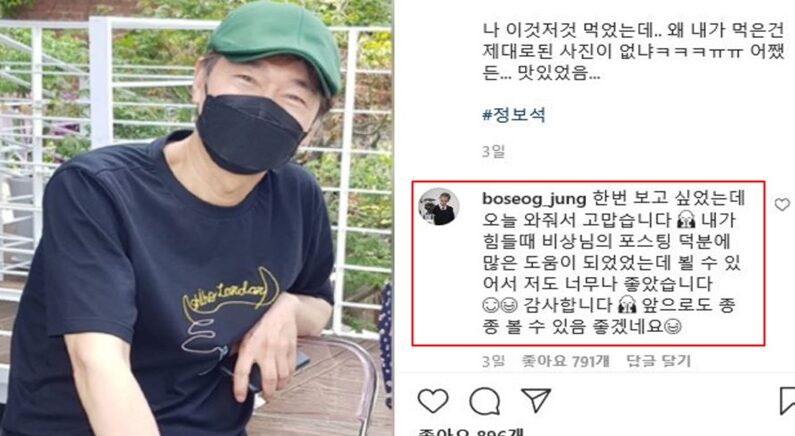795x436 pixels.
Task: Click the 3일 timestamp beside 좋아요 791개
Action: [x=493, y=361]
